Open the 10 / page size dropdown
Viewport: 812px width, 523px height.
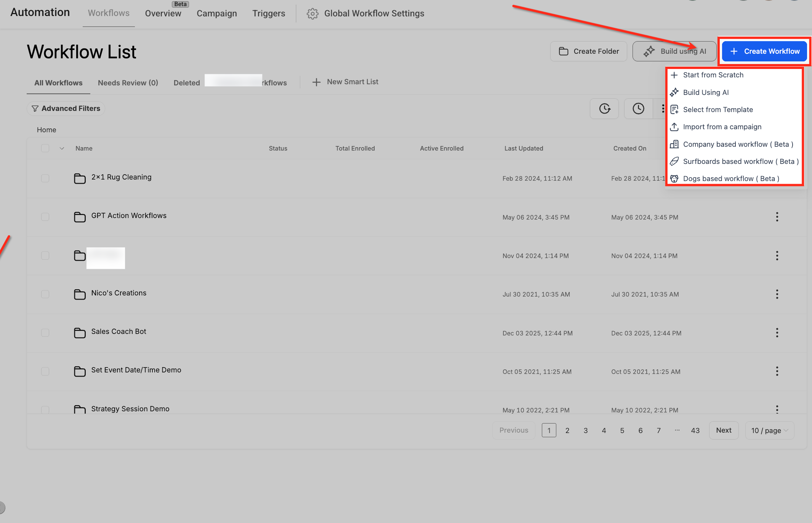coord(769,430)
